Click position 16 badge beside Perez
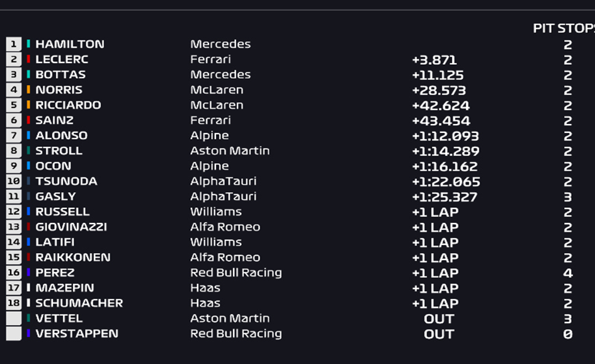The height and width of the screenshot is (364, 595). point(14,273)
